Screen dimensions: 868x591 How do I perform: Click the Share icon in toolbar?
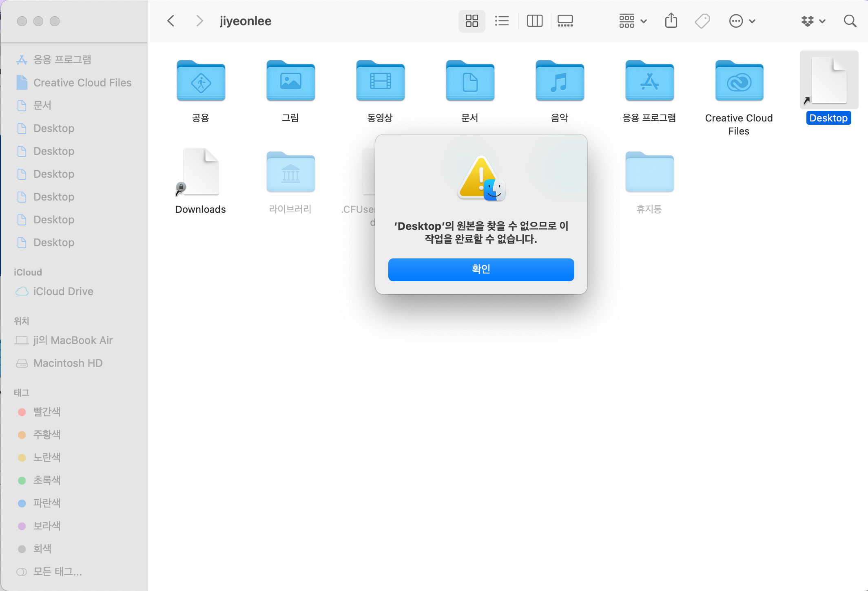[671, 21]
